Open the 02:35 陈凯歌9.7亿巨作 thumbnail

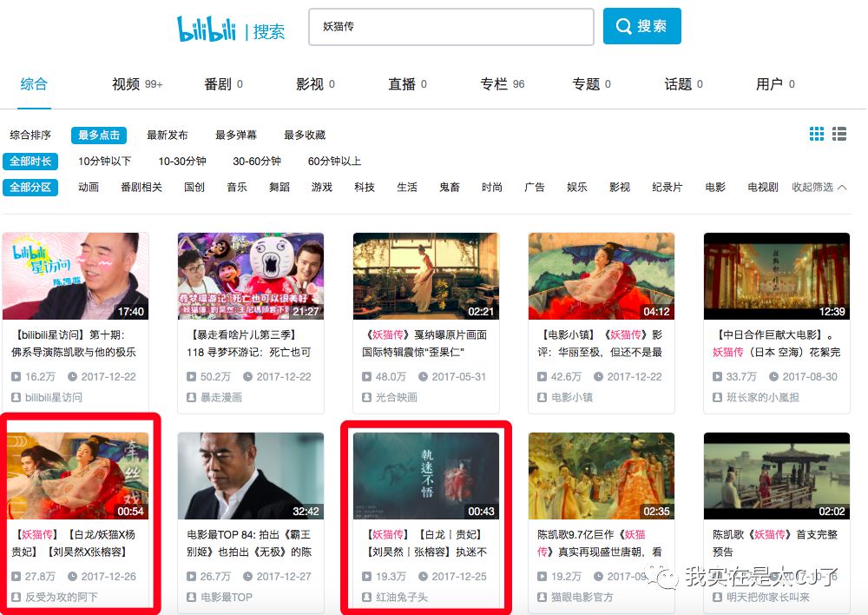pos(602,476)
